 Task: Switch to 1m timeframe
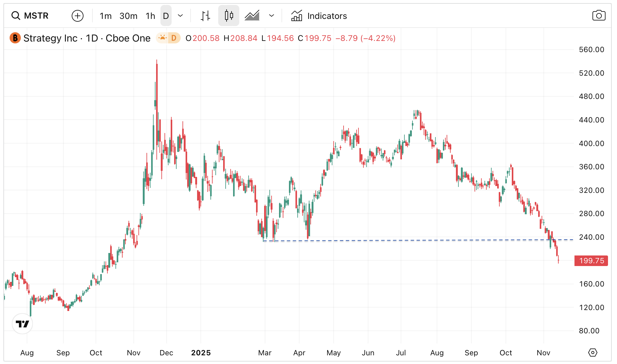point(106,16)
